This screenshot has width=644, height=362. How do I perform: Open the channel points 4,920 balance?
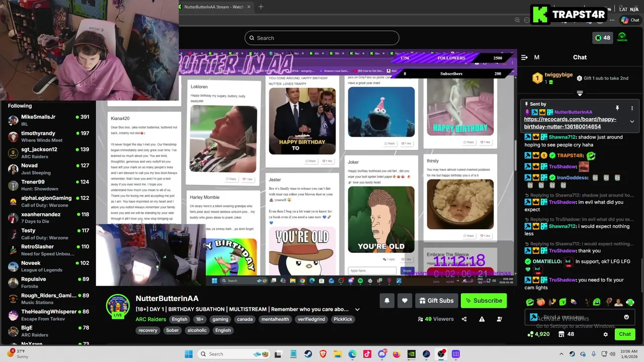pos(538,334)
